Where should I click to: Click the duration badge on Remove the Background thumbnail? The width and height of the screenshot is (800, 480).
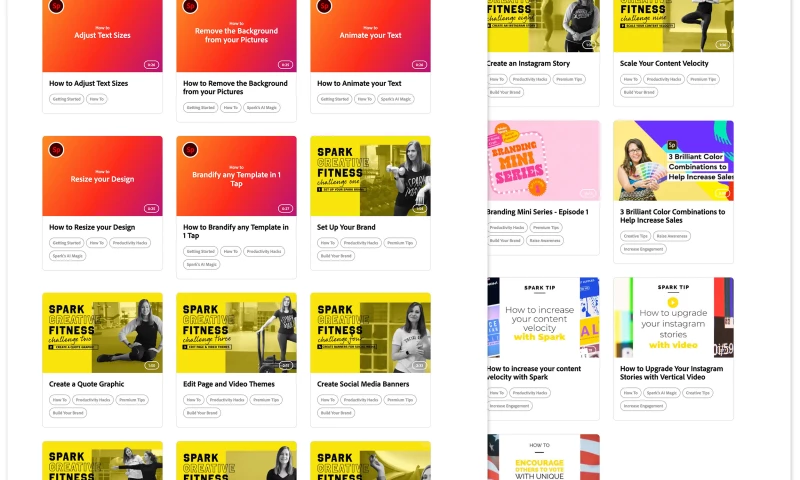285,65
